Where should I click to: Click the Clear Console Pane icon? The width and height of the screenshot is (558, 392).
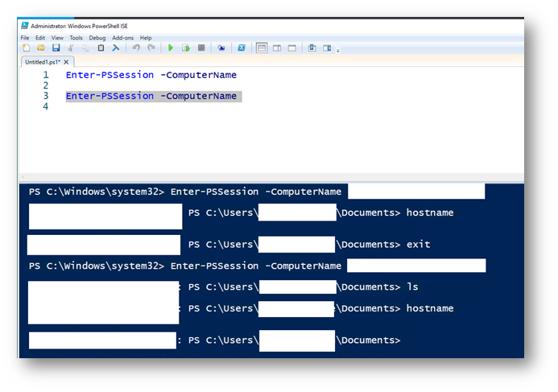[x=116, y=48]
